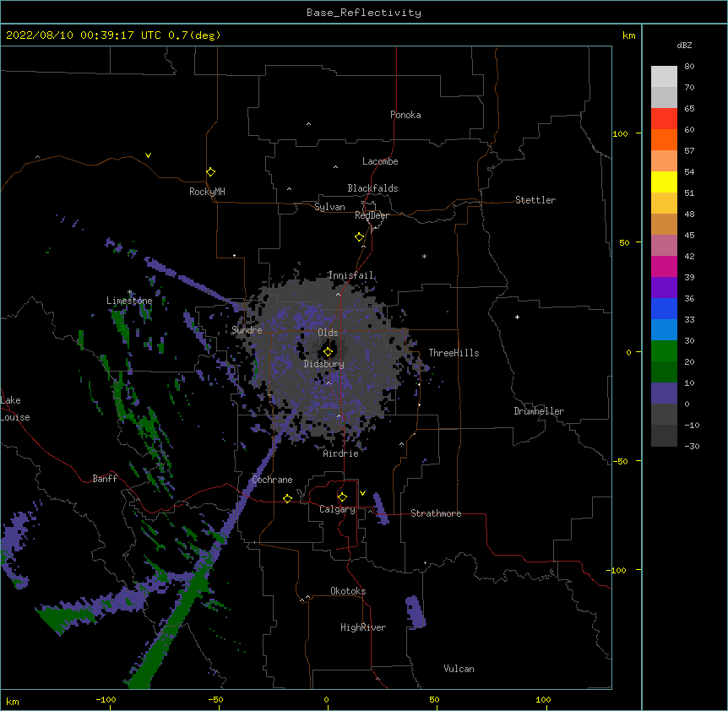
Task: Click the purple echo blob east of HighRiver
Action: click(416, 611)
